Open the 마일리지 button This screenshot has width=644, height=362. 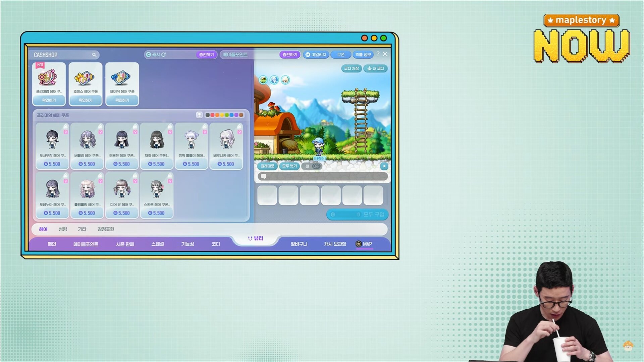tap(316, 54)
